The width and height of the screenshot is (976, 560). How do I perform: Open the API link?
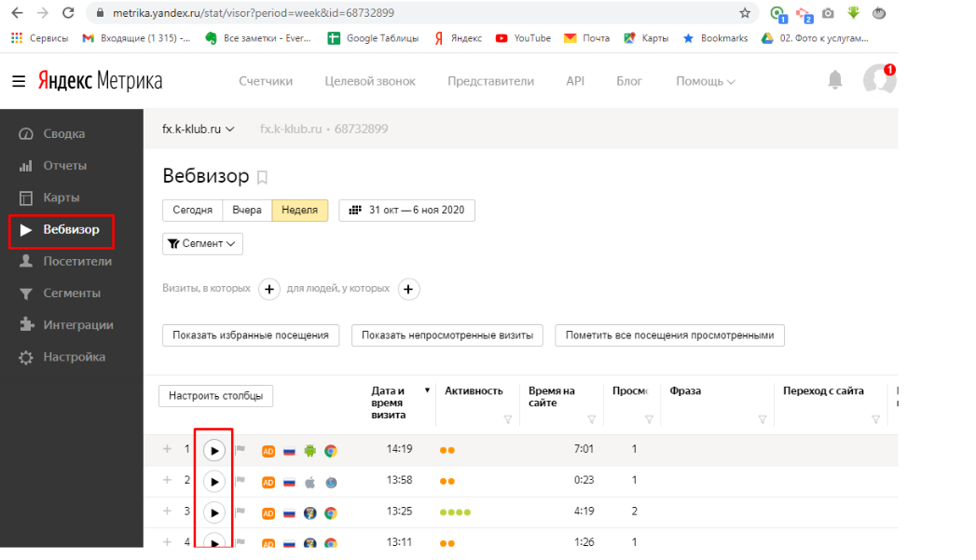(x=575, y=81)
